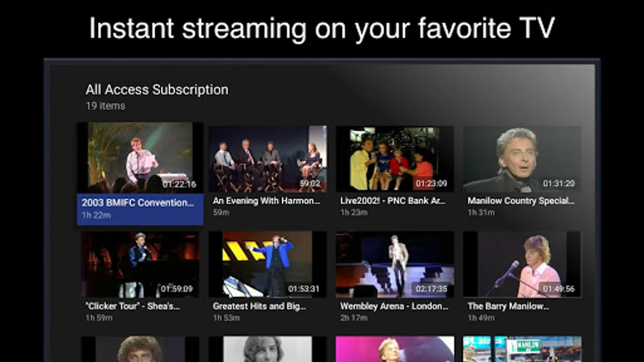Screen dimensions: 644x362
Task: Click the "1h 22m" duration label
Action: tap(96, 215)
